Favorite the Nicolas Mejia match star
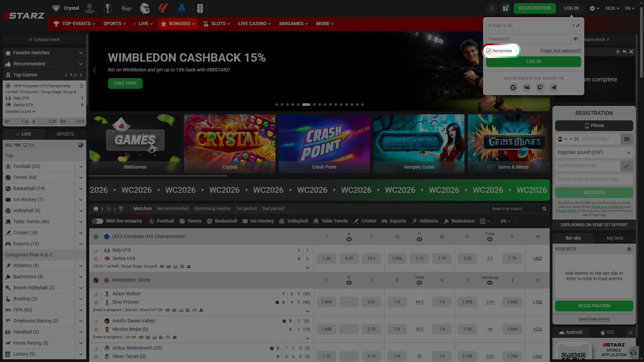 [x=96, y=329]
